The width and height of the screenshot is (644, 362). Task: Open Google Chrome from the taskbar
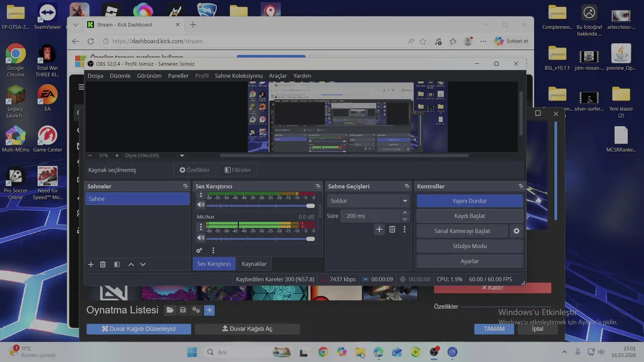[x=323, y=352]
